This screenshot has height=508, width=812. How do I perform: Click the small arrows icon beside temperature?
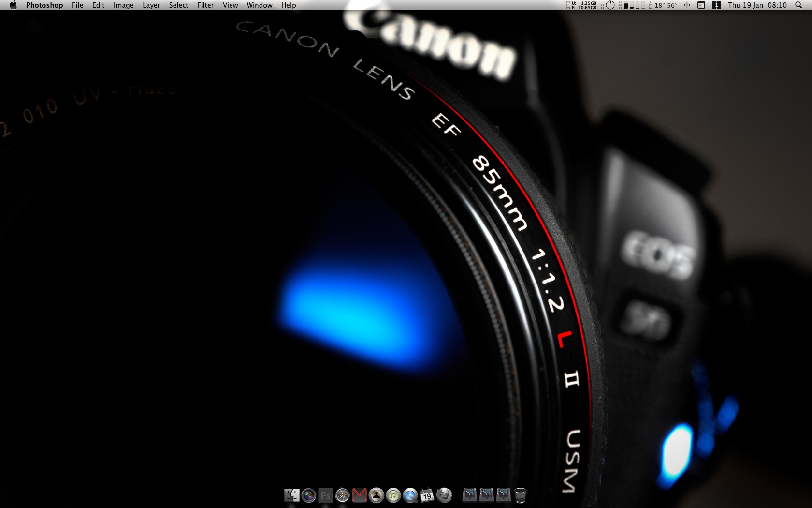pos(687,5)
